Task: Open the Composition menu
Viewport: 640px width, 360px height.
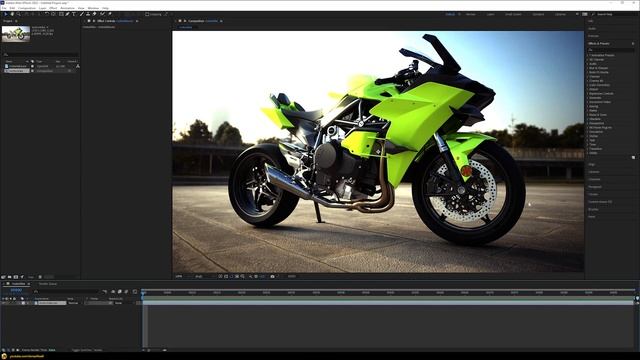Action: 27,8
